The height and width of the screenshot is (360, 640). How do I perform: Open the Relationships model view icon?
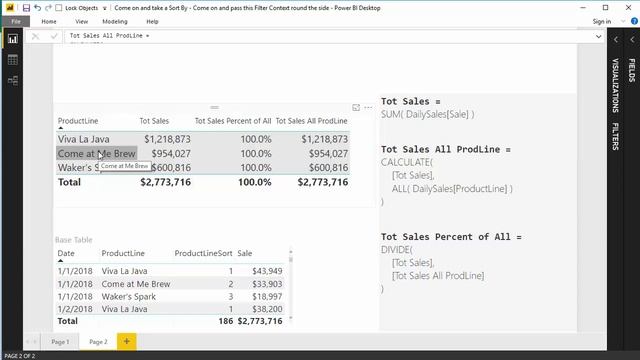13,80
